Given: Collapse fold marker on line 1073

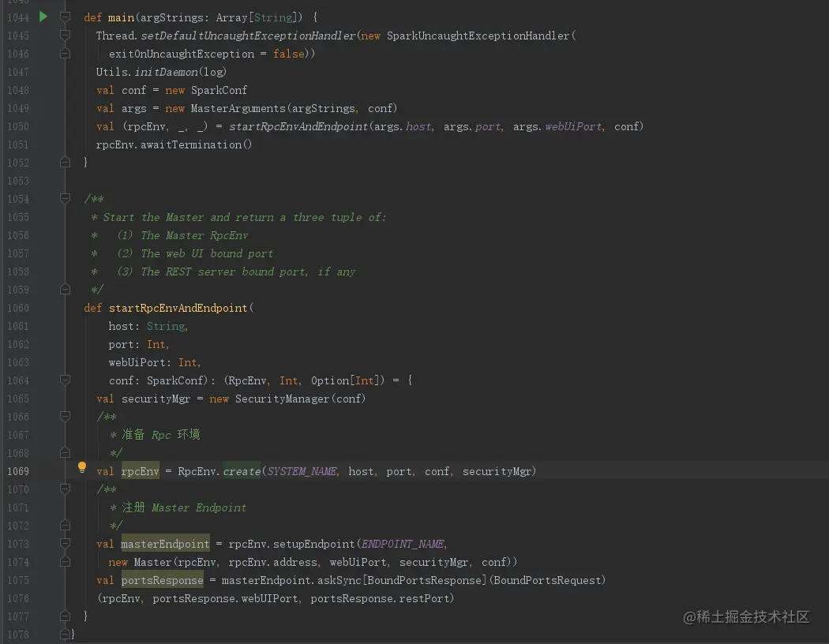Looking at the screenshot, I should pyautogui.click(x=65, y=544).
